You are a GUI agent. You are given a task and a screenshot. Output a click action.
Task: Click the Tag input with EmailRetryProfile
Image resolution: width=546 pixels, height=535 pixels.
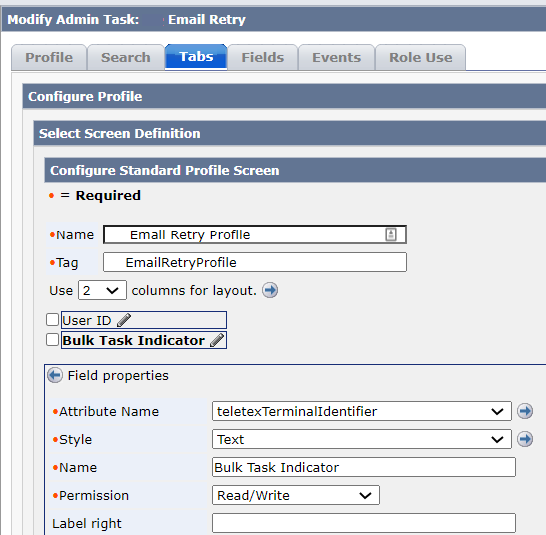tap(255, 262)
